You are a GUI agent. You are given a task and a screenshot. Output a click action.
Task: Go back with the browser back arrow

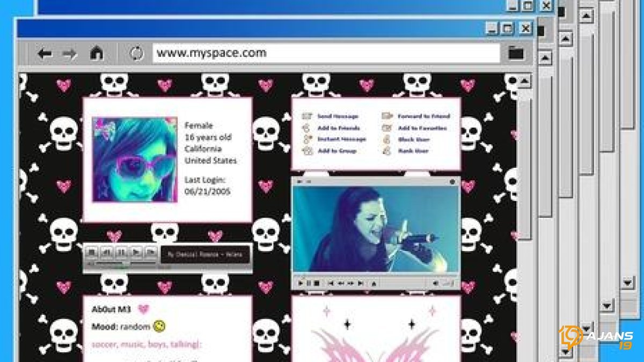(45, 53)
